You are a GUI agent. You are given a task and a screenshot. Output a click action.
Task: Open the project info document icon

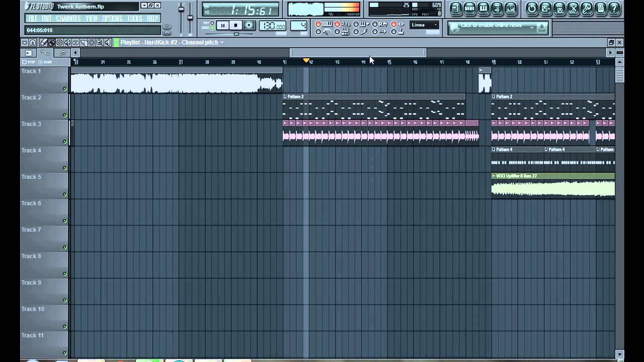coord(600,8)
